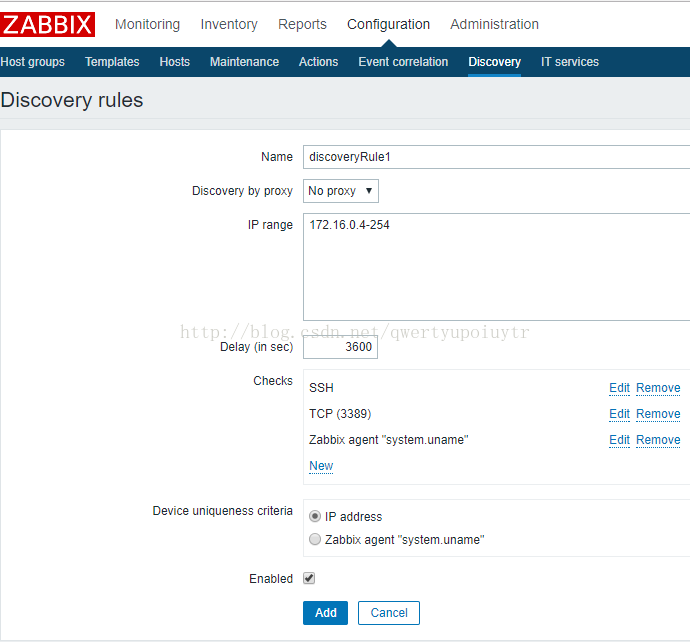690x642 pixels.
Task: Open the Event correlation tab
Action: pos(403,62)
